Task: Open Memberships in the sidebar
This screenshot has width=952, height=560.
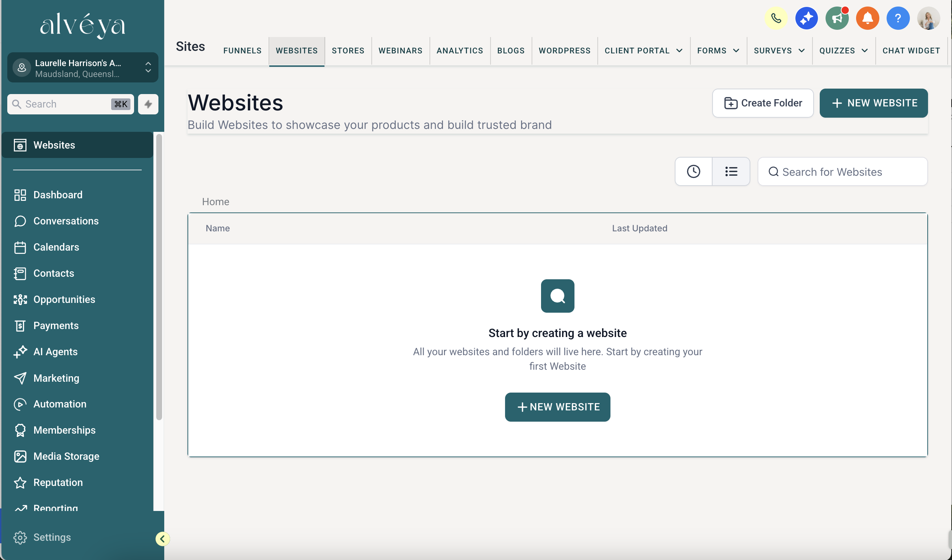Action: pos(77,430)
